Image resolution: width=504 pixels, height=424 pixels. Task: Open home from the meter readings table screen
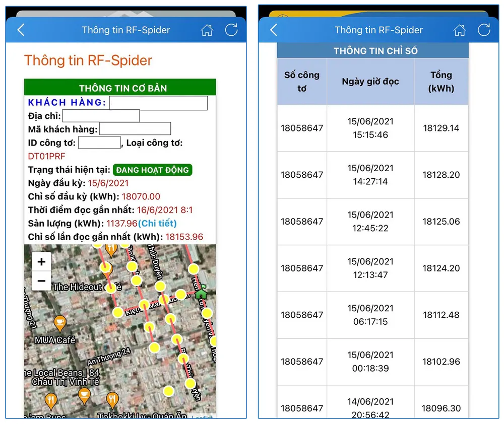coord(460,30)
